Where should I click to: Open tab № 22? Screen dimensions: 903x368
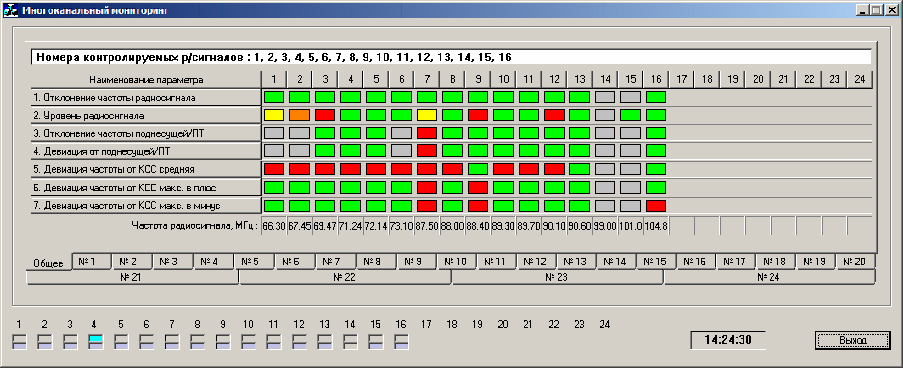345,277
